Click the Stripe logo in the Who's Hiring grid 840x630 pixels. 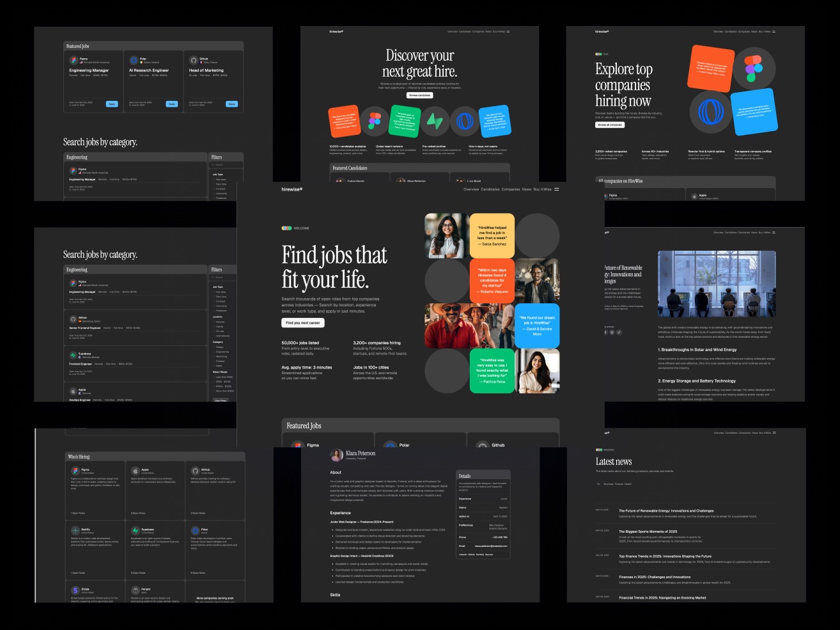point(75,590)
